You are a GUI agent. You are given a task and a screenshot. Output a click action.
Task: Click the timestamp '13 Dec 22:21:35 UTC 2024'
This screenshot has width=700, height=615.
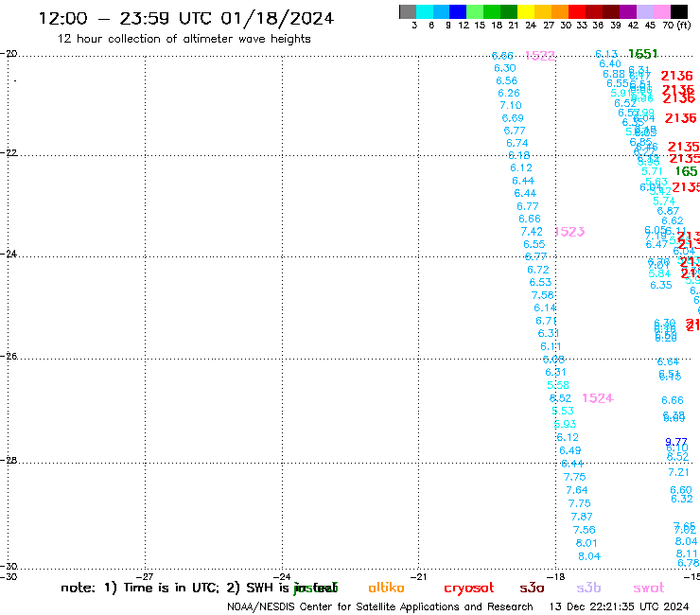pyautogui.click(x=619, y=607)
